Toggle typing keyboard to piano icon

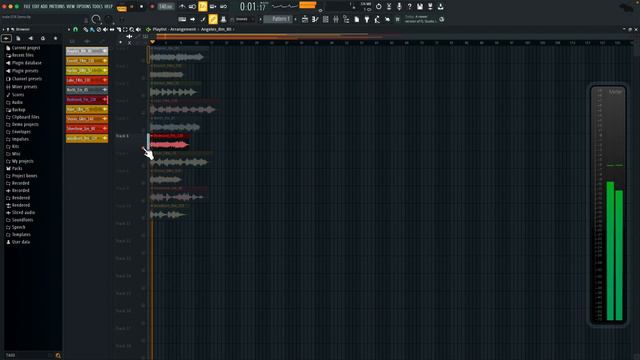[182, 19]
